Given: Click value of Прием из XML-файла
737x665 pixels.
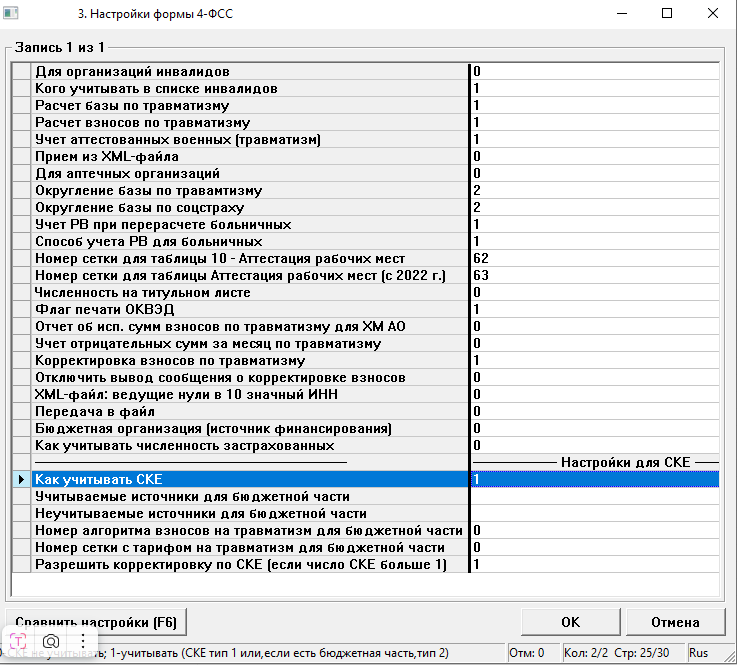Looking at the screenshot, I should tap(594, 156).
